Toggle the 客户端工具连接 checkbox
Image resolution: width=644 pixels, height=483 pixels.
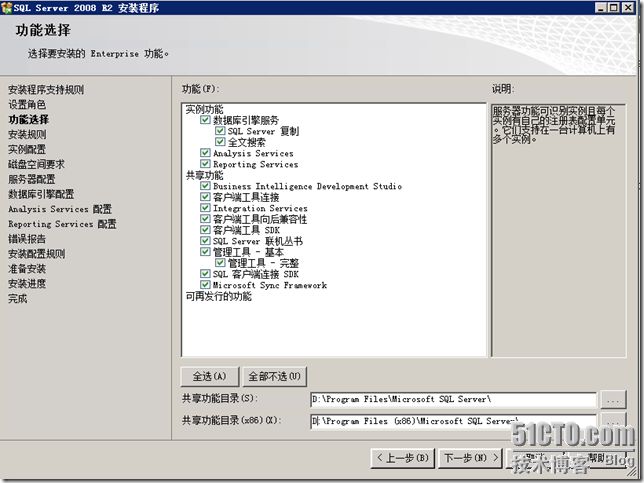click(x=205, y=197)
